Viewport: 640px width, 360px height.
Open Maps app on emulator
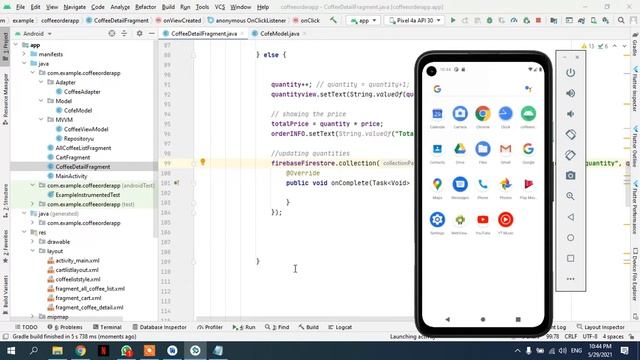point(437,184)
